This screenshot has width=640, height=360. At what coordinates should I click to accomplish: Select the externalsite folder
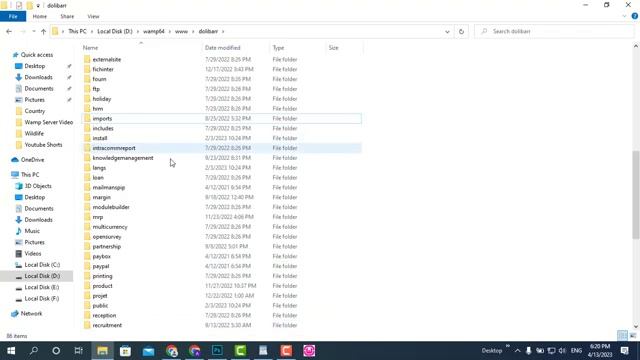pyautogui.click(x=107, y=59)
